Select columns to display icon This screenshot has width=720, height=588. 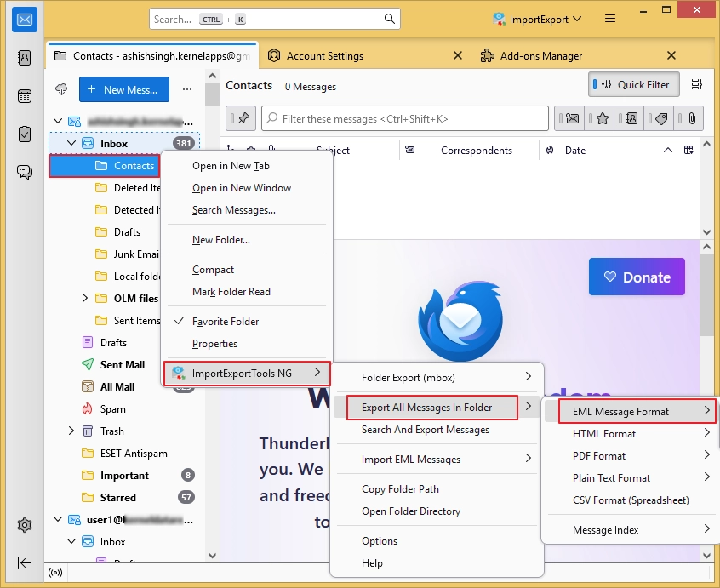[x=689, y=150]
